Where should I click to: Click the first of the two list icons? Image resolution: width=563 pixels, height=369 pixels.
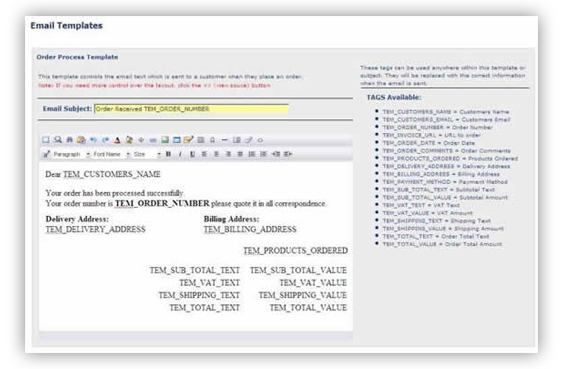point(252,154)
